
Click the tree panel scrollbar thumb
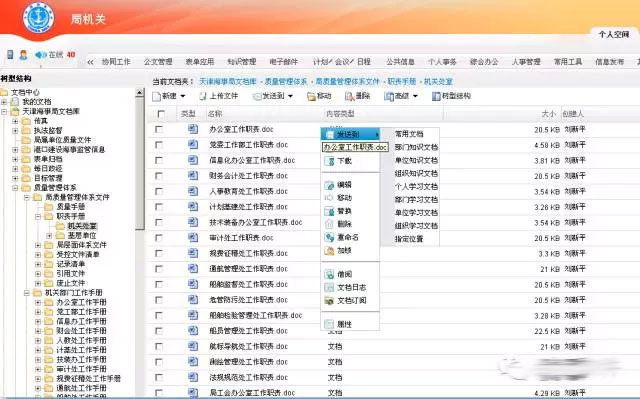pos(140,163)
